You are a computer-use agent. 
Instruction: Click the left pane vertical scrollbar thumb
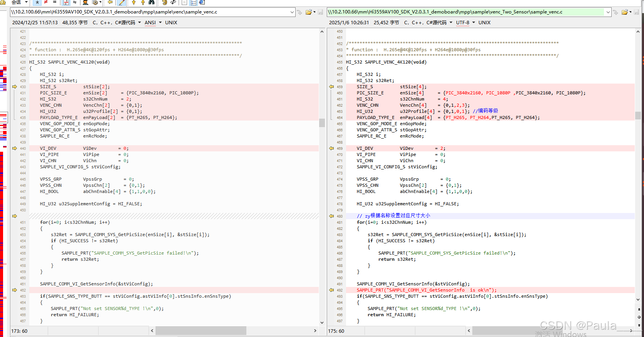322,123
